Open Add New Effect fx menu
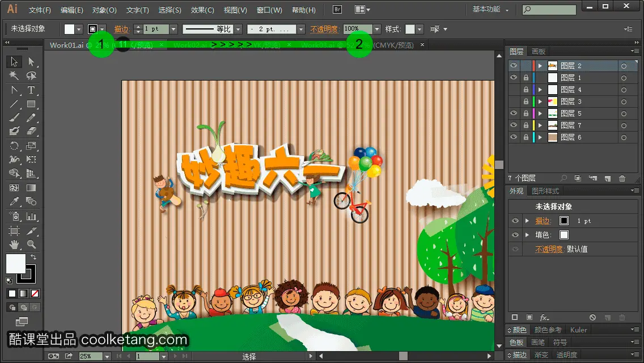 coord(544,318)
